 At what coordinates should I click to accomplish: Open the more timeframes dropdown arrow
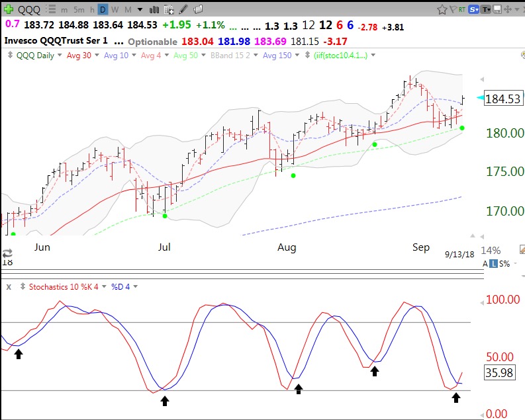pos(140,10)
